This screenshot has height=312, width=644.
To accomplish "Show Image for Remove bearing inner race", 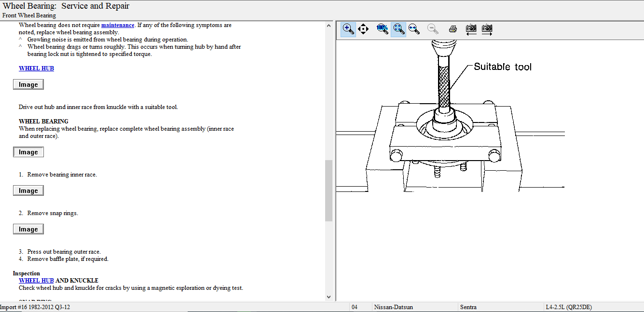I will click(x=28, y=191).
